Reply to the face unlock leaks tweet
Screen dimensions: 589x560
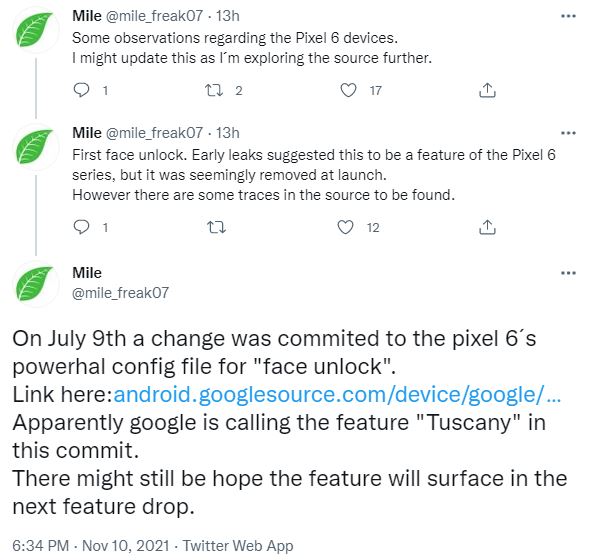coord(81,227)
